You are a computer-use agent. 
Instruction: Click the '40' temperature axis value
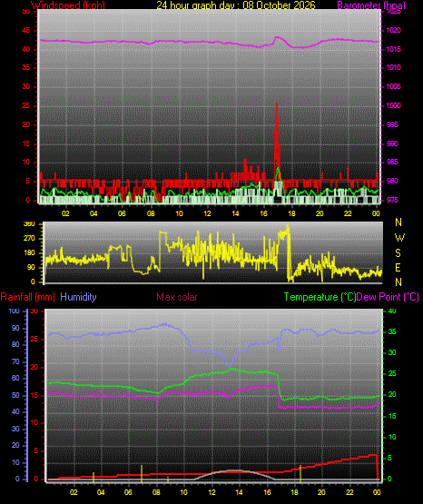pos(392,311)
